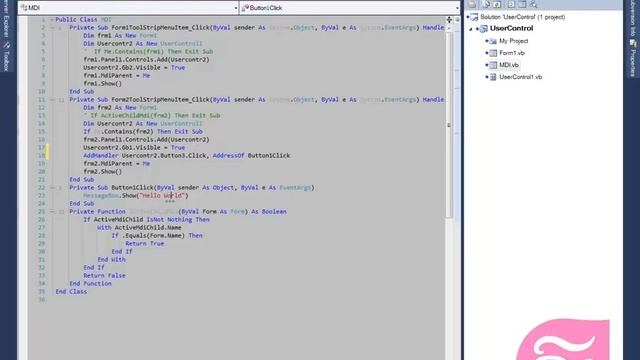Viewport: 640px width, 360px height.
Task: Click the UserControl project icon
Action: (484, 29)
